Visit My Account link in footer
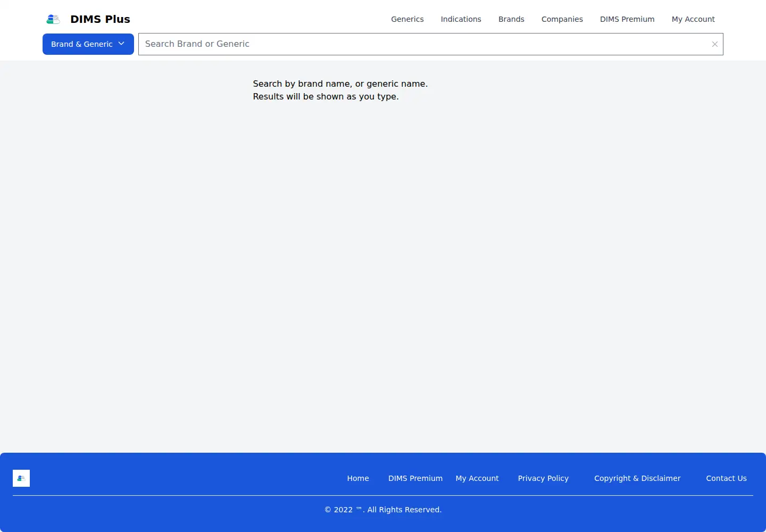The image size is (766, 532). pyautogui.click(x=477, y=478)
